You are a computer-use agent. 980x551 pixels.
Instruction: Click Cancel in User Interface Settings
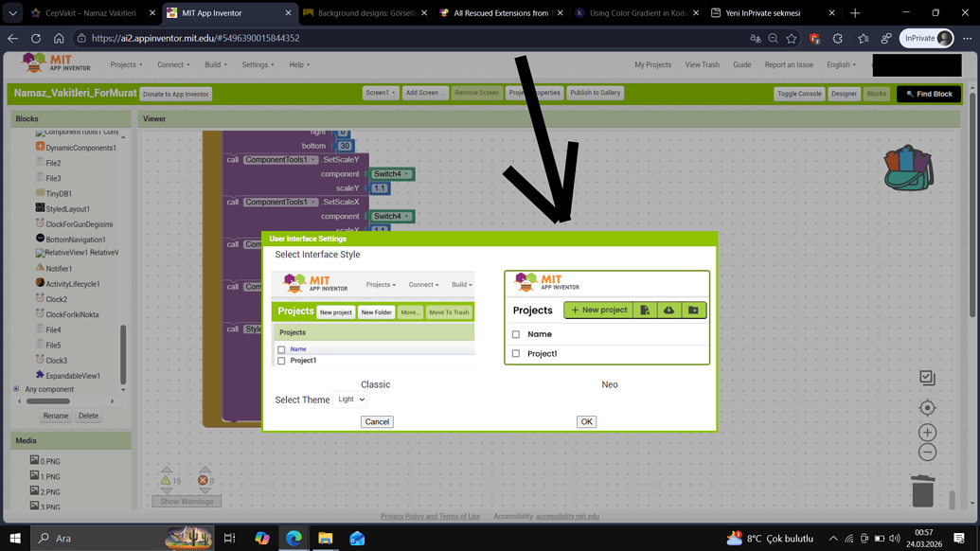[x=377, y=421]
